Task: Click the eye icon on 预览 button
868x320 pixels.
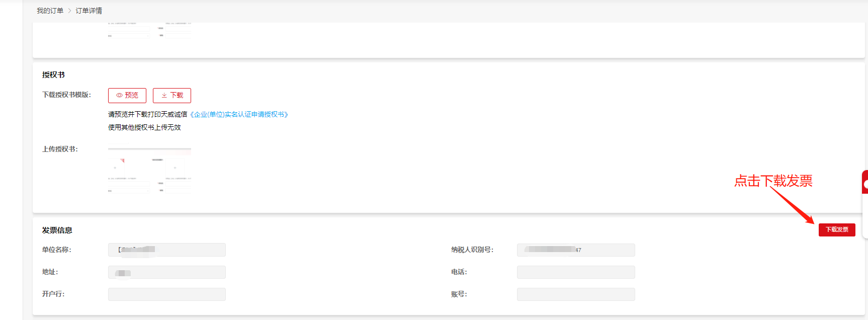Action: (x=119, y=95)
